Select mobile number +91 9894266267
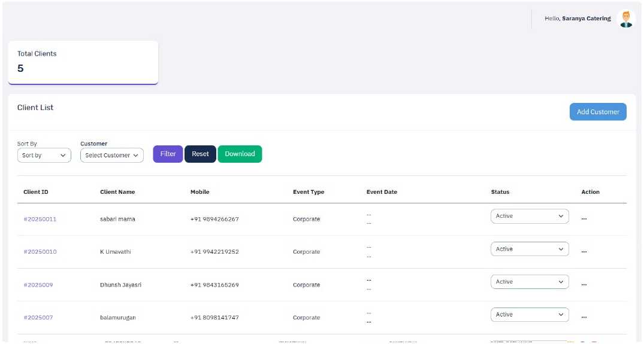644x344 pixels. (x=214, y=219)
